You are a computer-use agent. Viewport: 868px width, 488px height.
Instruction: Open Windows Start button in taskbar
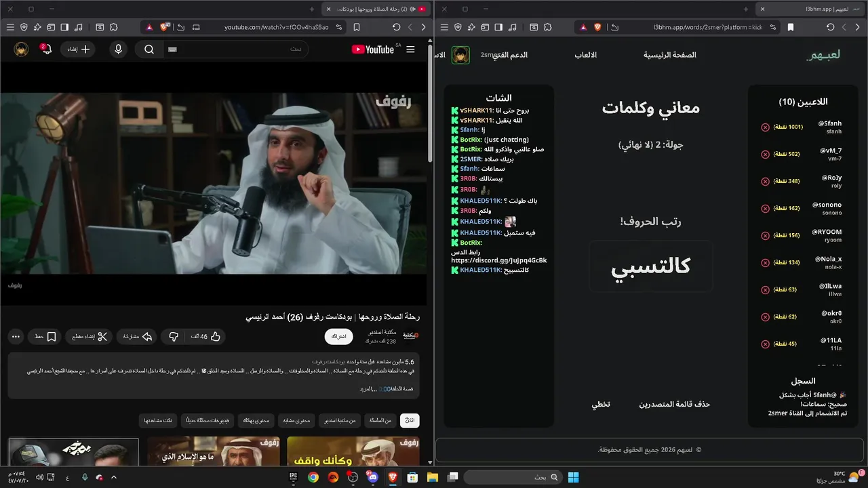click(x=574, y=477)
